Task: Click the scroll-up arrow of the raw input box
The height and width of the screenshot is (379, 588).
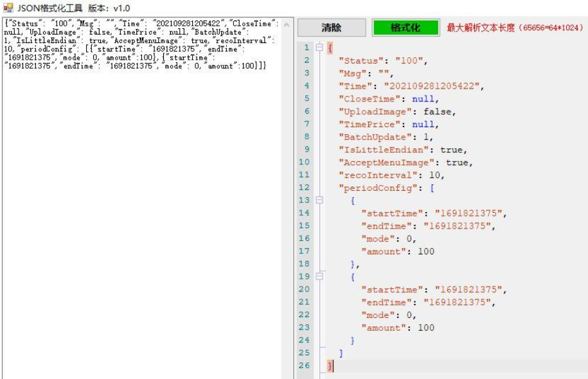Action: (286, 26)
